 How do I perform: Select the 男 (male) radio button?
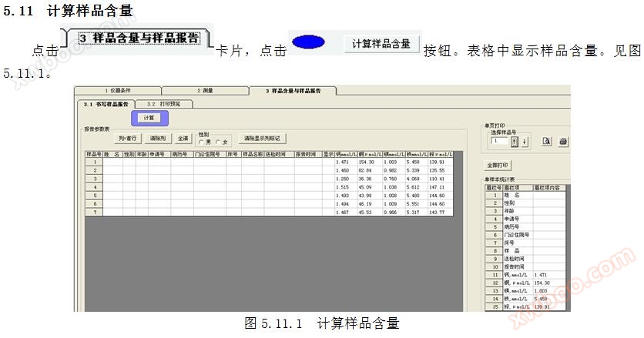pos(202,142)
